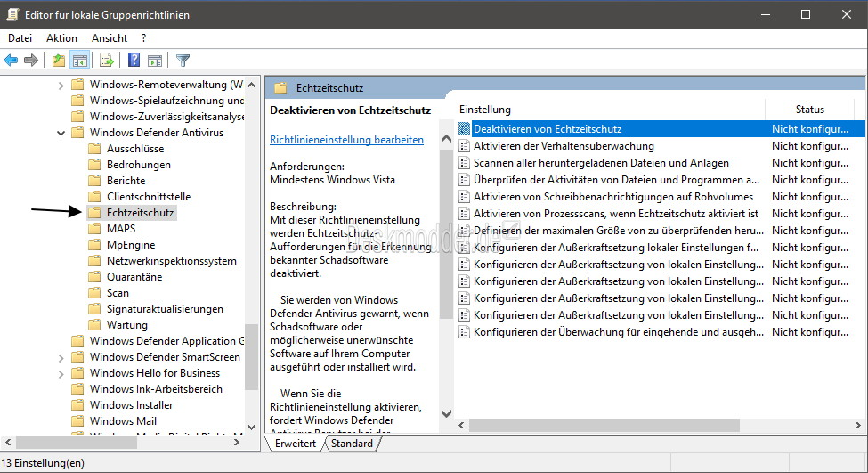Click the filter funnel icon
Screen dimensions: 868x473
[x=183, y=60]
